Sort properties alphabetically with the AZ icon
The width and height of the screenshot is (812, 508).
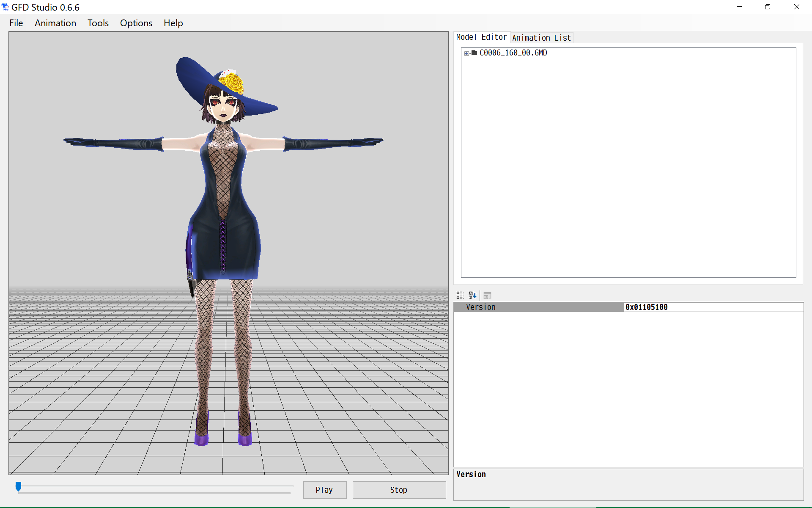(472, 295)
